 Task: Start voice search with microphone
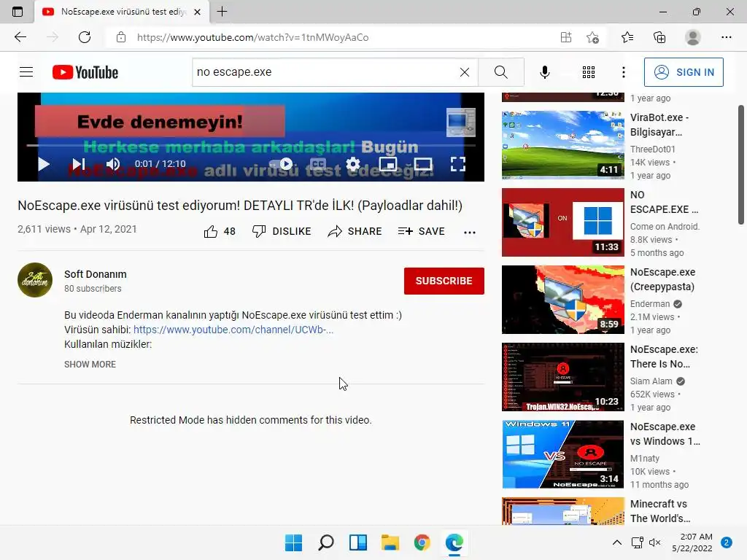pos(544,72)
